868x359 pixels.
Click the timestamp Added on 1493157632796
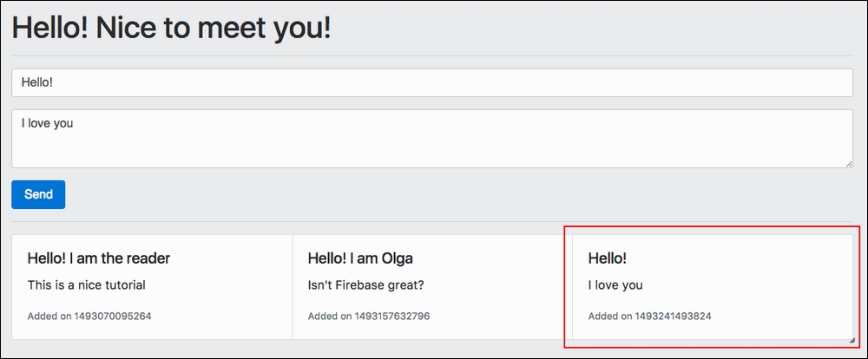[x=369, y=317]
